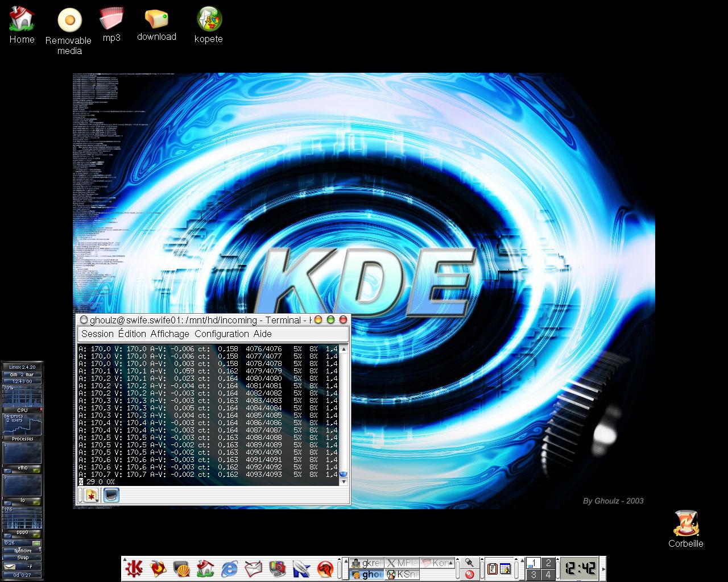
Task: Switch to virtual desktop 3
Action: tap(533, 575)
